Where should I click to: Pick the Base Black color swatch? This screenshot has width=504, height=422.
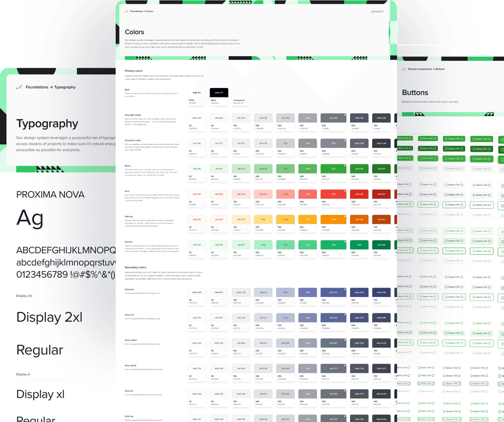[219, 97]
